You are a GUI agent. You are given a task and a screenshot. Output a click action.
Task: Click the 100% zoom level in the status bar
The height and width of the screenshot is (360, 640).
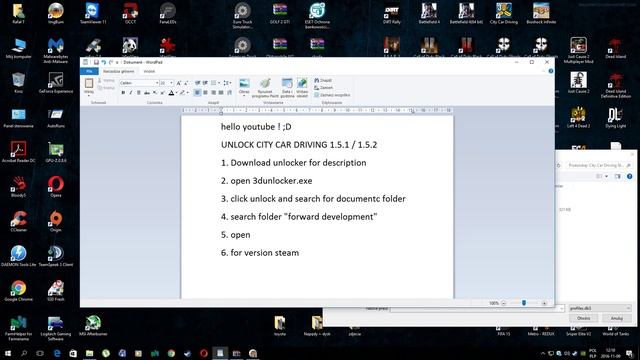click(494, 303)
